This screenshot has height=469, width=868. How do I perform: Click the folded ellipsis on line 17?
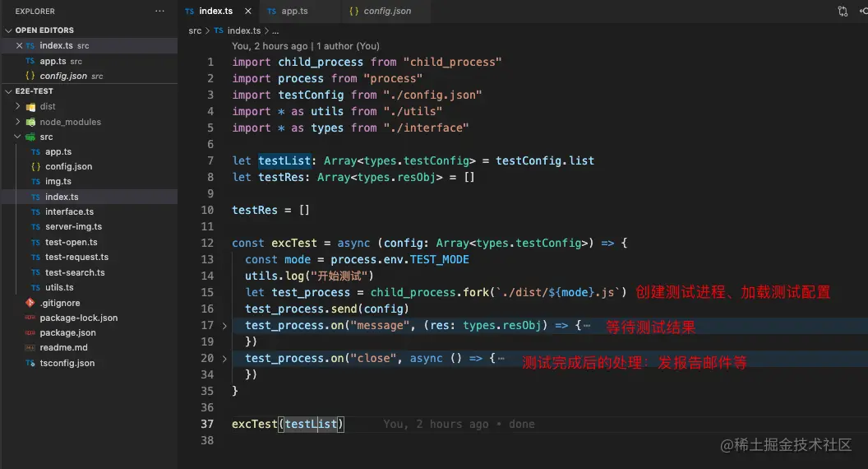tap(586, 326)
